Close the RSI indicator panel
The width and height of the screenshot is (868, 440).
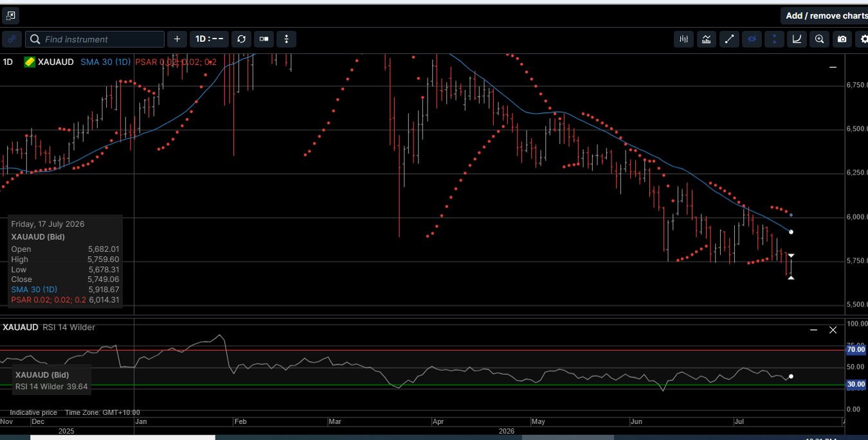(833, 330)
